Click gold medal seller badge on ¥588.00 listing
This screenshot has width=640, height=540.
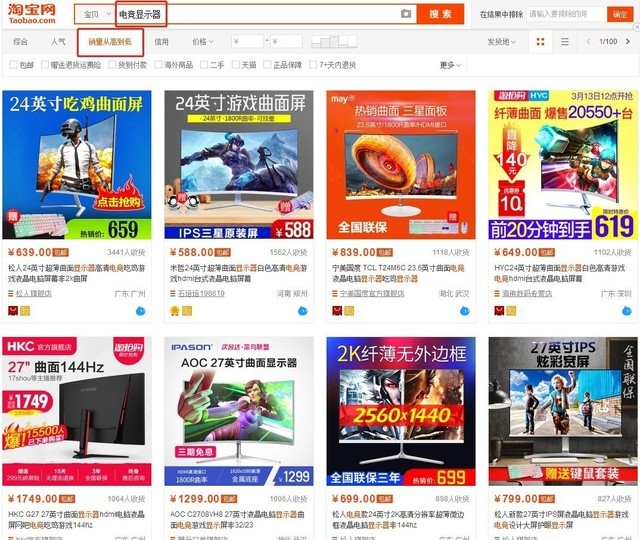pos(175,311)
